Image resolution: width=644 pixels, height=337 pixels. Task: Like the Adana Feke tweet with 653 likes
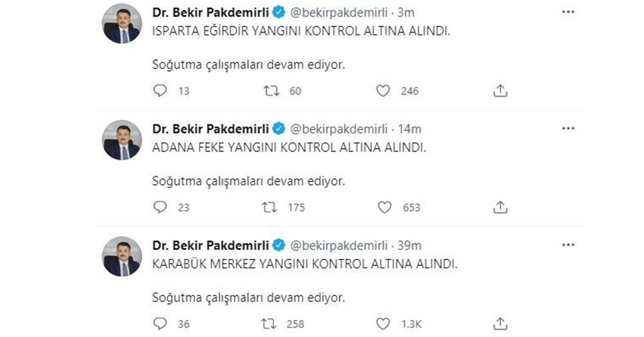[384, 207]
